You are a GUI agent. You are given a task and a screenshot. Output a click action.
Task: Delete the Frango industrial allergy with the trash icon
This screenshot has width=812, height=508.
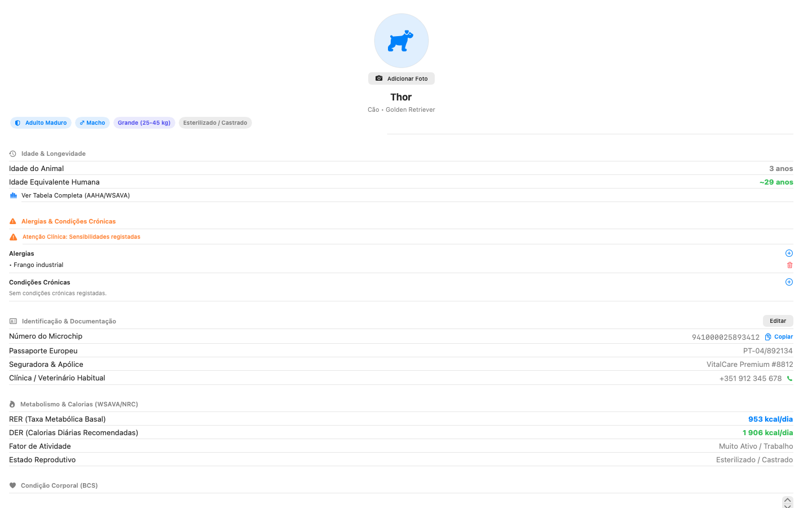(789, 265)
